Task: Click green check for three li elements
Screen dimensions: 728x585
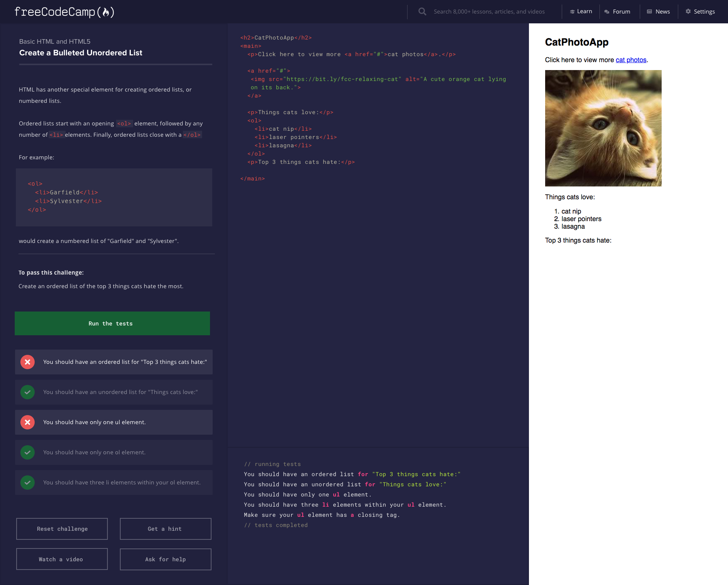Action: [28, 483]
